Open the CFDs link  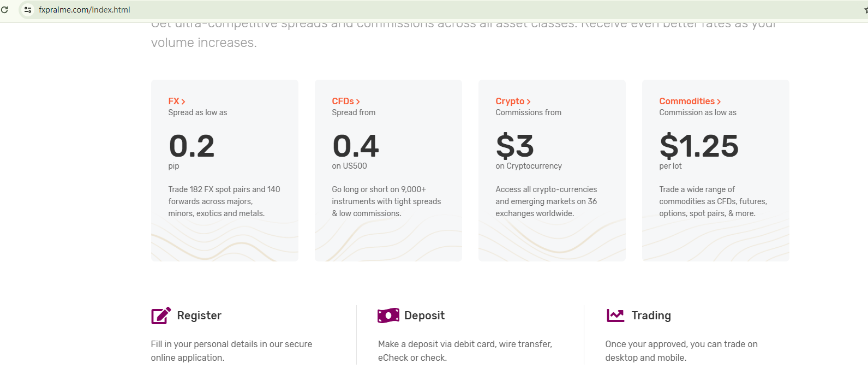pyautogui.click(x=343, y=102)
